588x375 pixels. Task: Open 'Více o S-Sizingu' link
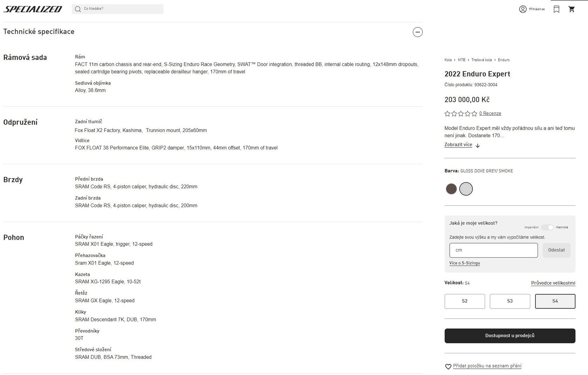464,263
